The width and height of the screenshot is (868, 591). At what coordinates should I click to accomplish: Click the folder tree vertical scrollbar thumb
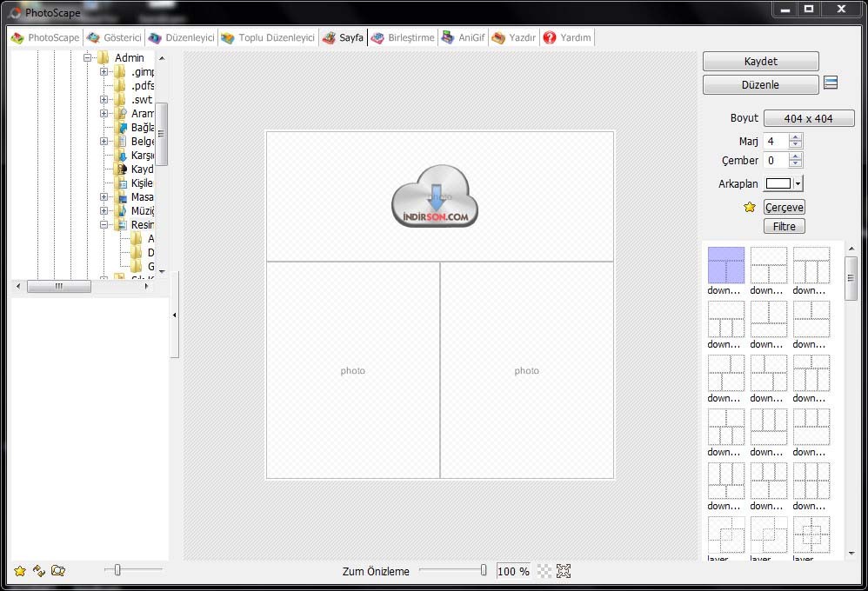click(161, 134)
